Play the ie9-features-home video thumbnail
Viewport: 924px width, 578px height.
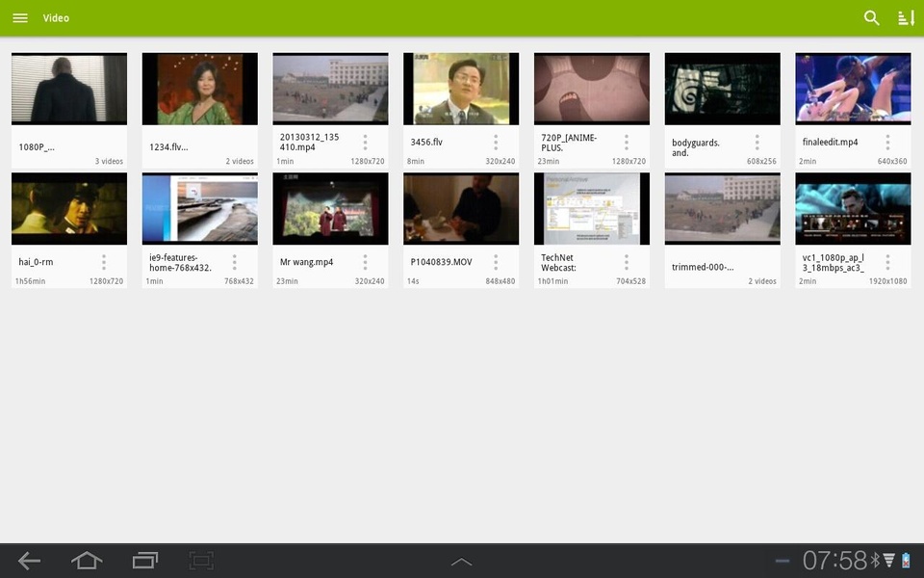point(200,209)
